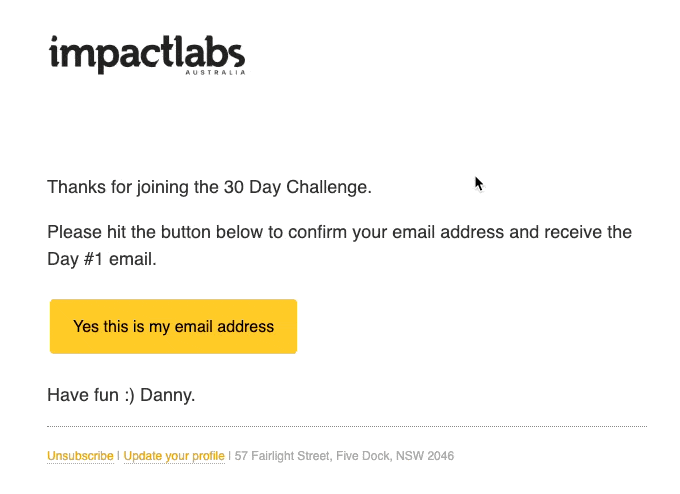Click the separator between Unsubscribe and Update your profile

tap(118, 456)
